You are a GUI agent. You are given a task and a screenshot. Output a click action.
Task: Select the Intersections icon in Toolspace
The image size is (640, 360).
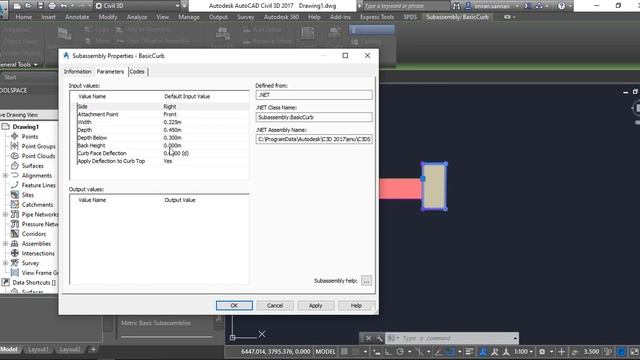pyautogui.click(x=15, y=253)
